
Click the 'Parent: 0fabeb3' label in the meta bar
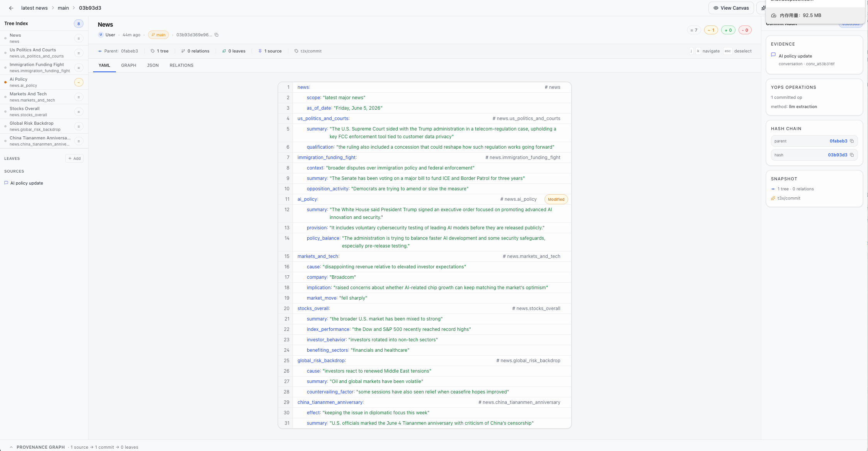[121, 51]
